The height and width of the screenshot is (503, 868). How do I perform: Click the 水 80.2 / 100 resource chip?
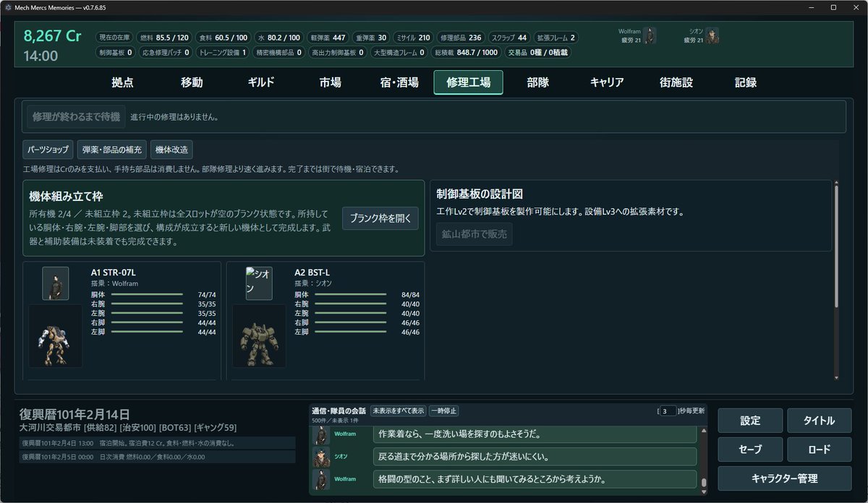[278, 38]
